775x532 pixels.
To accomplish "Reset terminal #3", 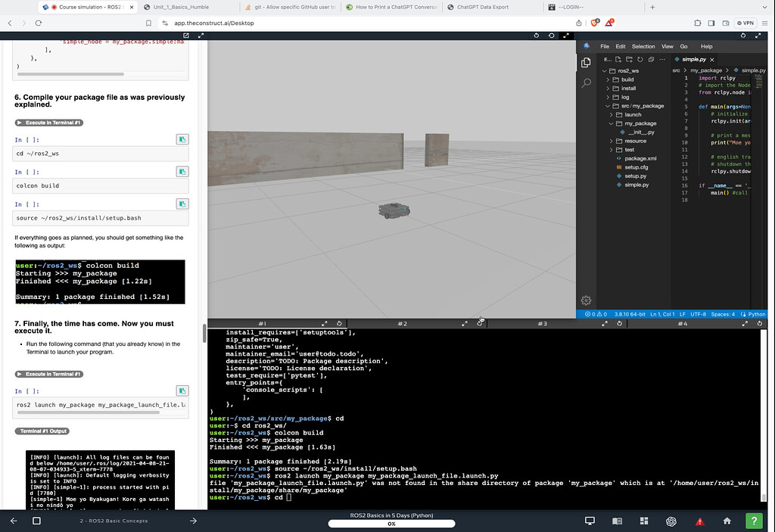I will pyautogui.click(x=619, y=323).
